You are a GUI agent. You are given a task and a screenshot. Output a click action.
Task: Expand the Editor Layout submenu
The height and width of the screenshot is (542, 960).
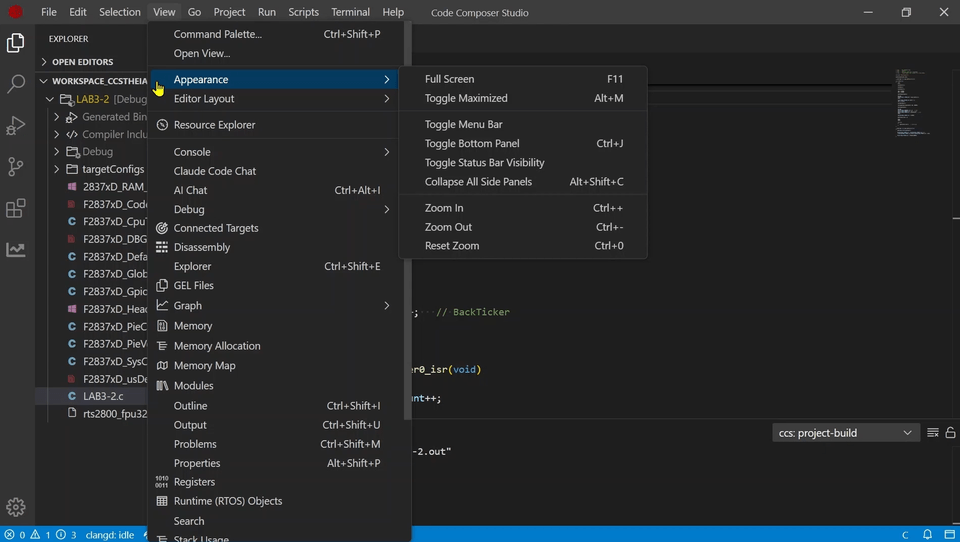point(275,99)
